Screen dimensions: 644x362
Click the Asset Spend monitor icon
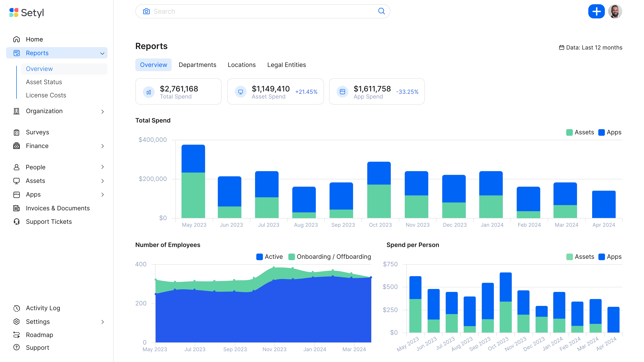(x=241, y=91)
